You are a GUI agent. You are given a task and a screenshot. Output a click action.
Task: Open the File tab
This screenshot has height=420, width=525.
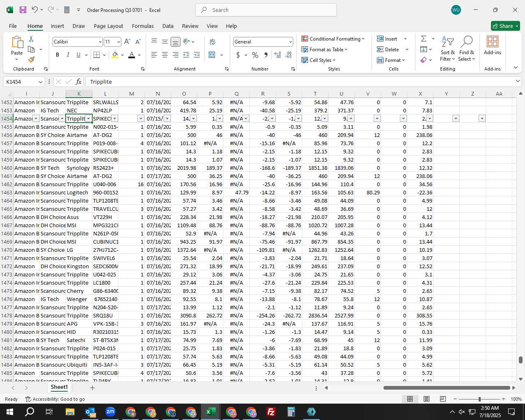(13, 26)
